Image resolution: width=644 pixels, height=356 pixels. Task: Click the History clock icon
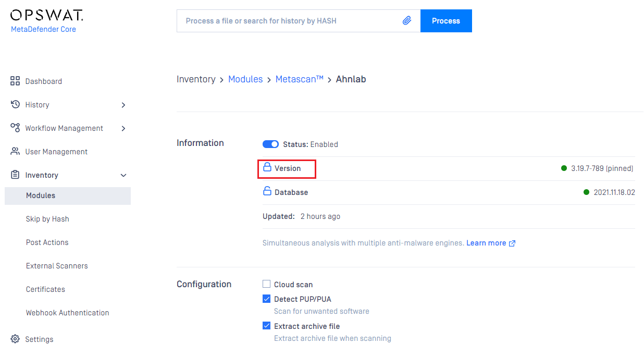coord(15,105)
